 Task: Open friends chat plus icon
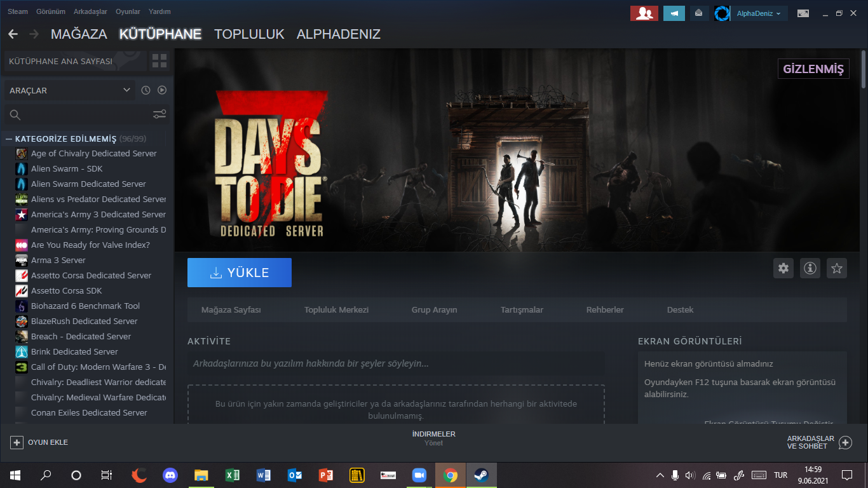tap(845, 442)
